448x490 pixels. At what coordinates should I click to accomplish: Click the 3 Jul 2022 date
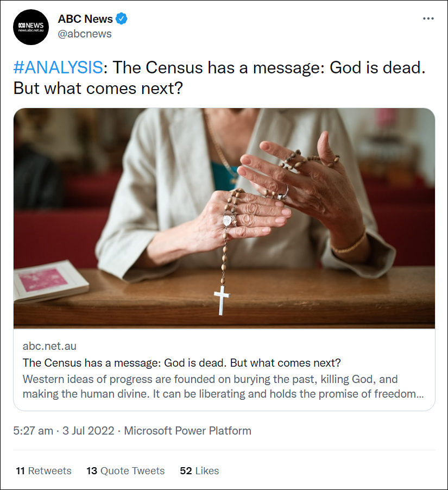click(89, 431)
